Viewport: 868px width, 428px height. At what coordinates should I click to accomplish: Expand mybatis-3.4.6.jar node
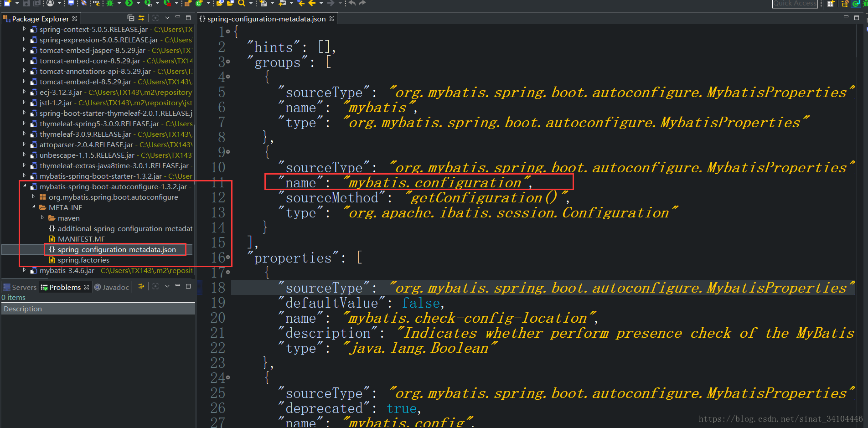[x=24, y=270]
